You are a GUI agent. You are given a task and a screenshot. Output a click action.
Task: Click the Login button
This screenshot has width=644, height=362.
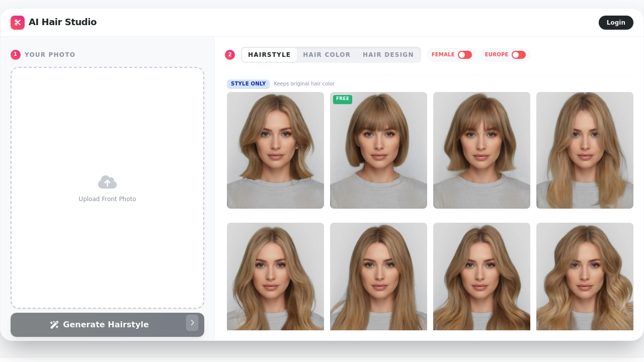click(x=616, y=22)
